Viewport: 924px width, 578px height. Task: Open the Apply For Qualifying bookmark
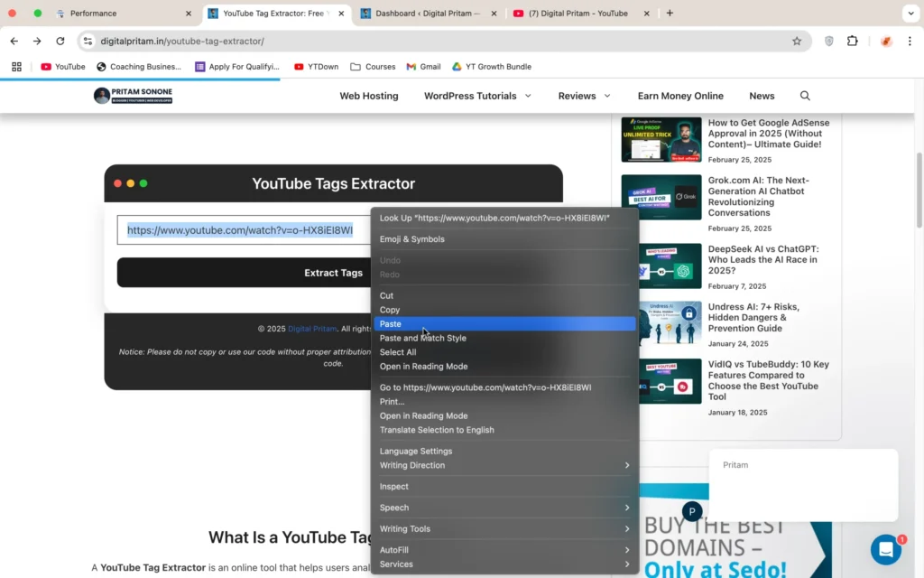pyautogui.click(x=237, y=67)
